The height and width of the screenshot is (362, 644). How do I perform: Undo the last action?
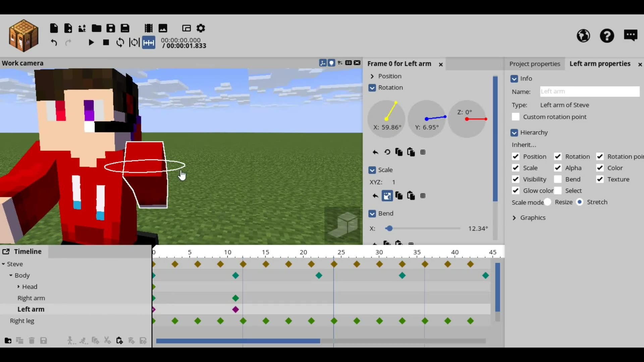pyautogui.click(x=54, y=43)
